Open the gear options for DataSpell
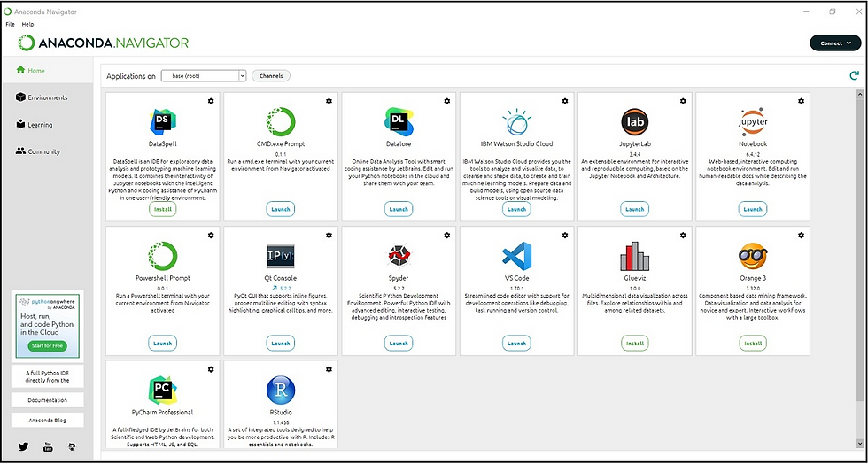 tap(211, 101)
